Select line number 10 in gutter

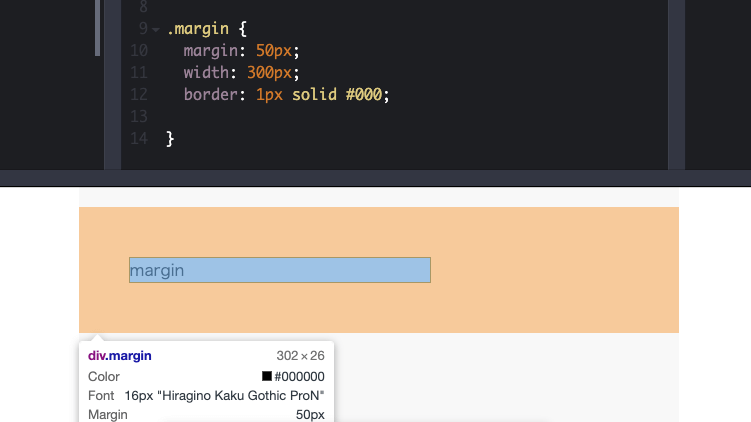(139, 51)
